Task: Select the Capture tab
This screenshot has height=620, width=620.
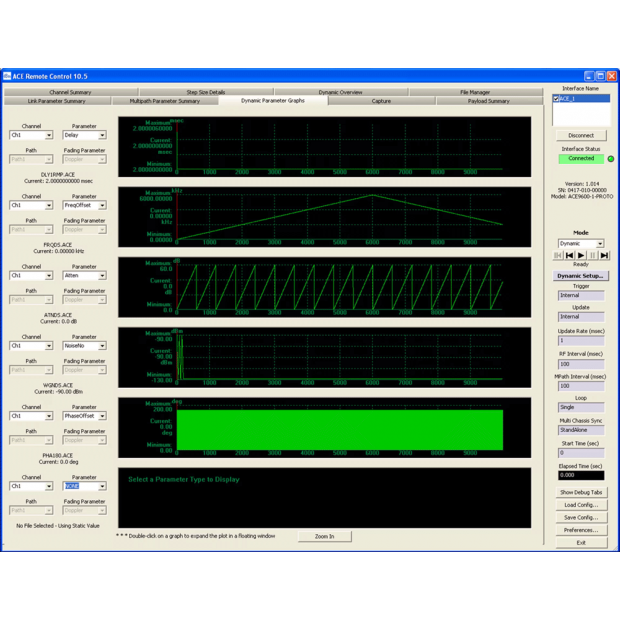Action: [381, 101]
